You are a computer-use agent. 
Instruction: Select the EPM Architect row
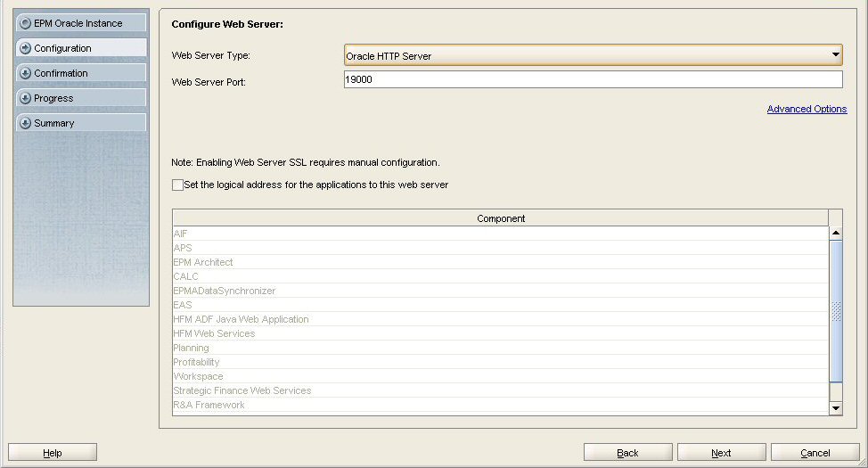pyautogui.click(x=501, y=262)
